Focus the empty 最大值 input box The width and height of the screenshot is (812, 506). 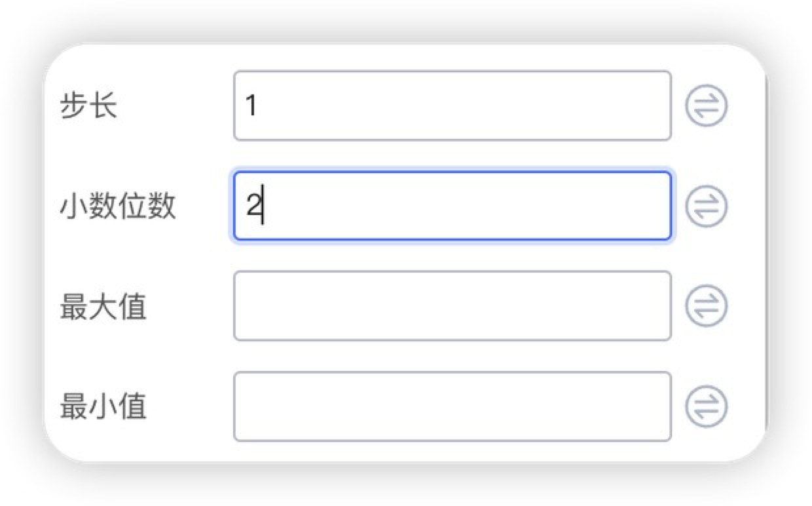coord(452,306)
